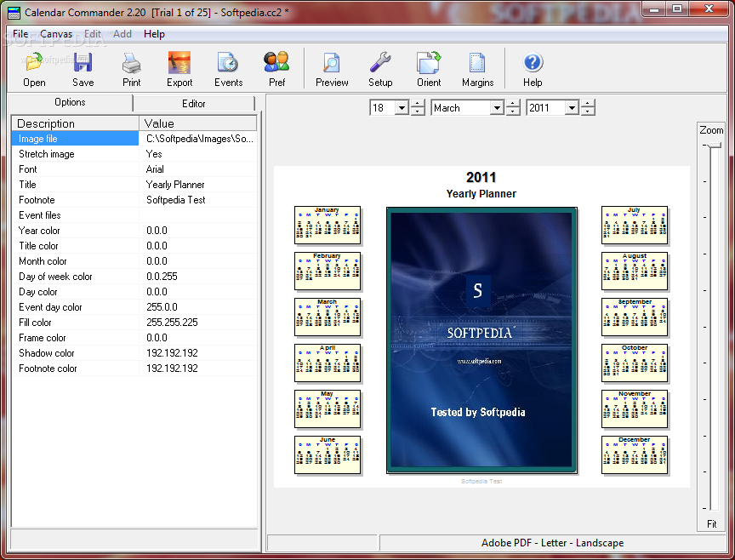The height and width of the screenshot is (560, 735).
Task: Change page orientation with Orient icon
Action: coord(429,70)
